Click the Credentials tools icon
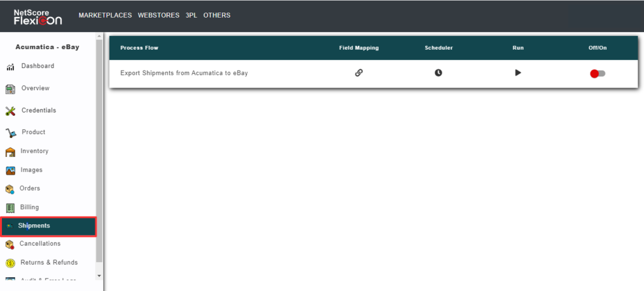 click(10, 111)
